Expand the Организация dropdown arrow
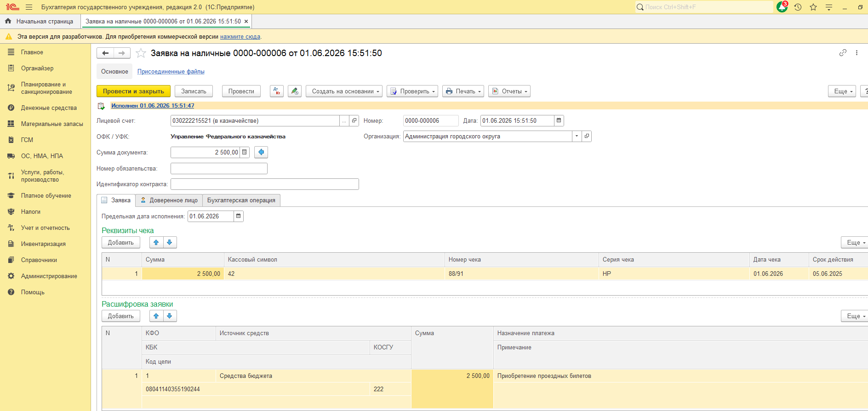 pyautogui.click(x=577, y=136)
